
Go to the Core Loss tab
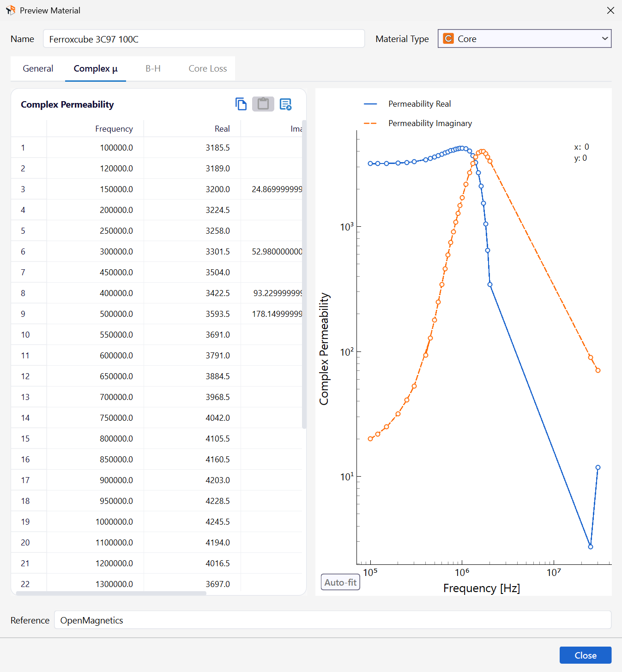pos(208,69)
